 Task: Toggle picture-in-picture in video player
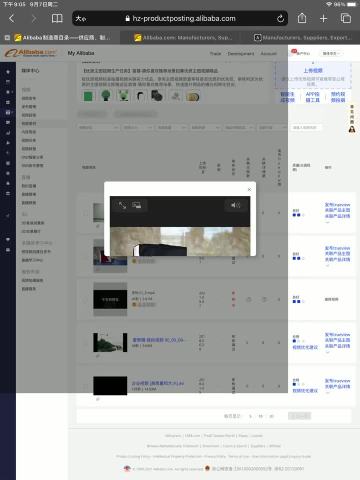(x=136, y=205)
